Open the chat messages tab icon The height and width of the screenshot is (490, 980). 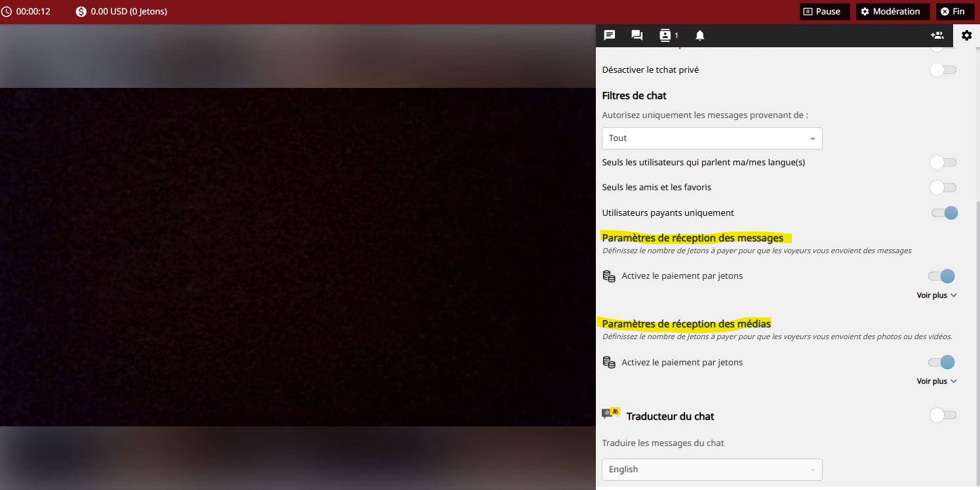point(609,35)
